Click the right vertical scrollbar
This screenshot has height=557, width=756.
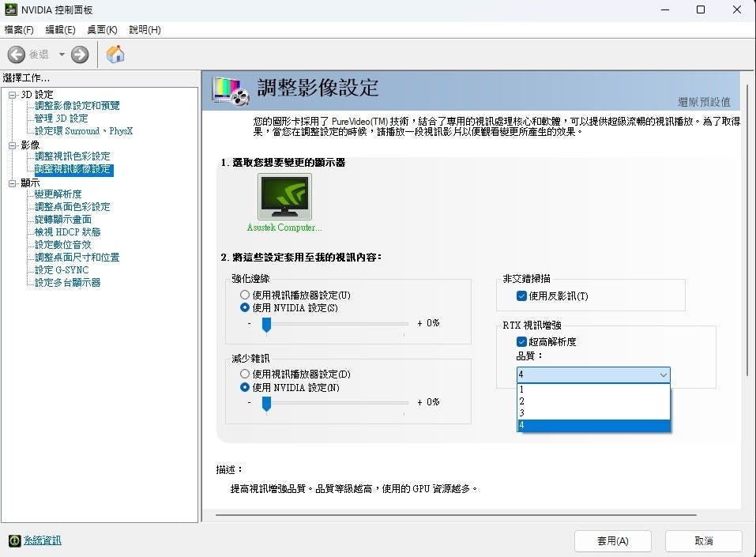pos(747,231)
